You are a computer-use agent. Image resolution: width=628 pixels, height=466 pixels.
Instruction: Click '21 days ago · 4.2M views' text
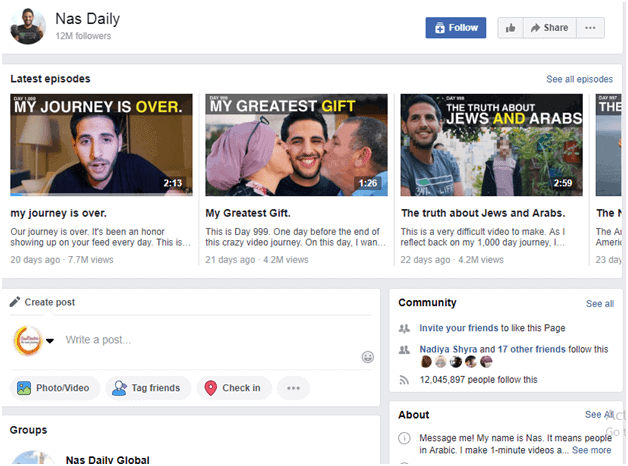coord(257,260)
